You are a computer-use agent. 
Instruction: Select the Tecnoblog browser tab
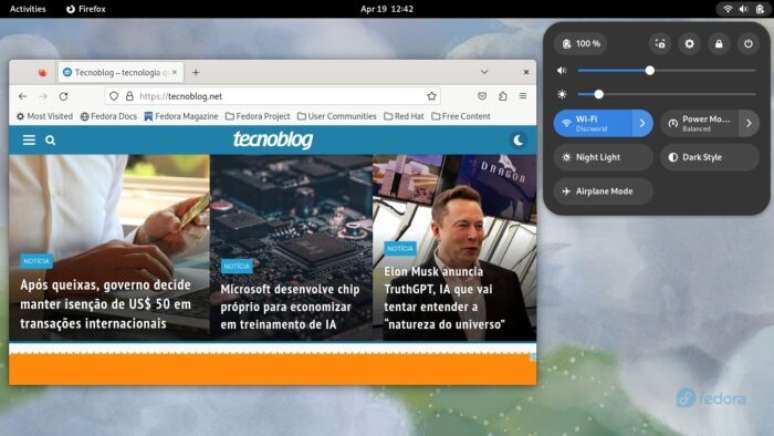pyautogui.click(x=121, y=73)
